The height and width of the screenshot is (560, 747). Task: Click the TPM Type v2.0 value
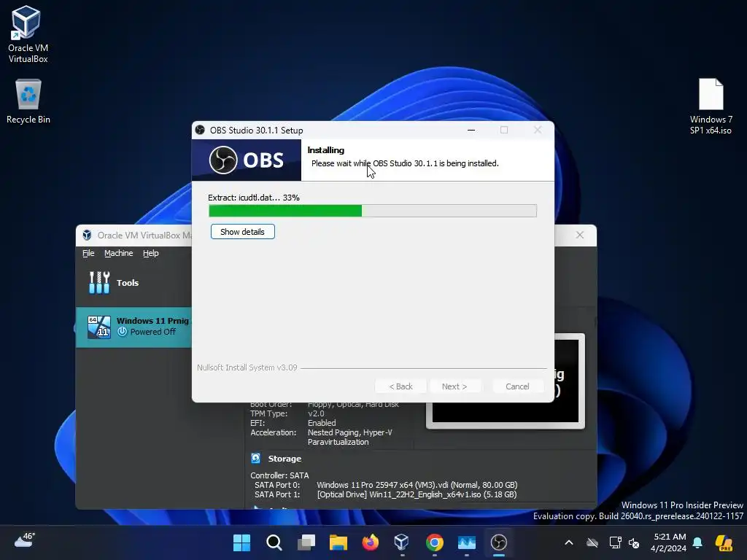click(x=316, y=413)
